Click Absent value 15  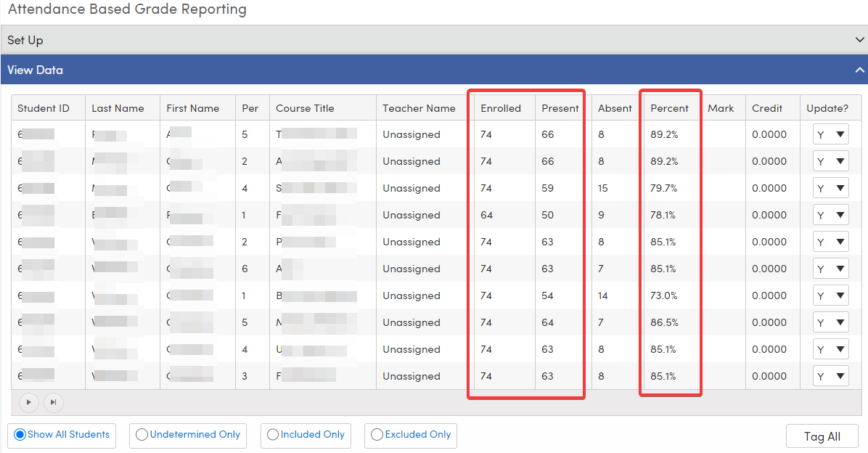click(x=603, y=188)
